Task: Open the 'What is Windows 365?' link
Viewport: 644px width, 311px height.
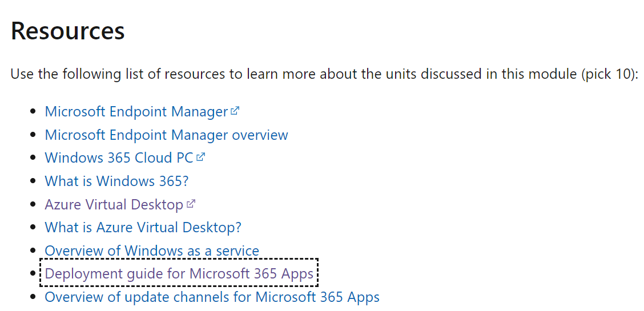Action: [116, 181]
